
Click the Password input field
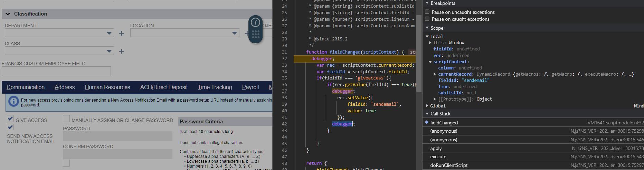pos(117,136)
